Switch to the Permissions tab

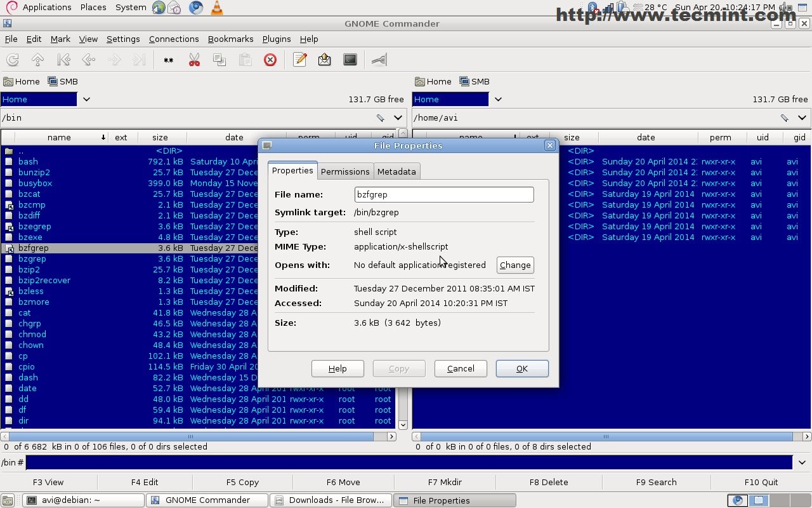click(344, 171)
